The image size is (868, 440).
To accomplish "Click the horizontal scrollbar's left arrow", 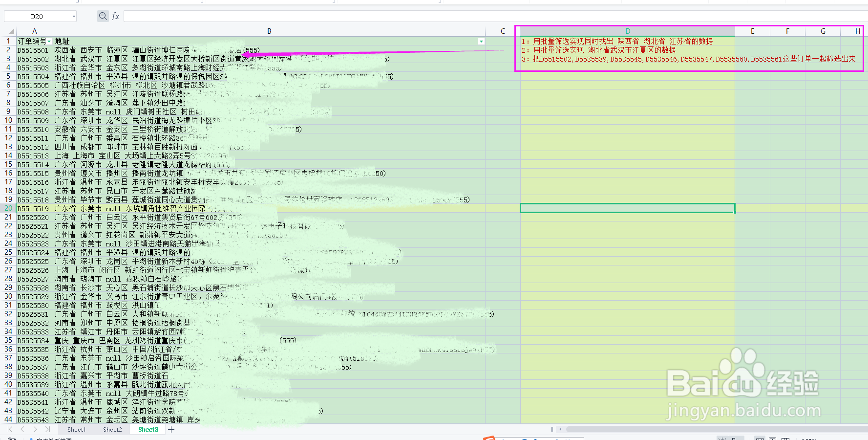I will point(561,429).
